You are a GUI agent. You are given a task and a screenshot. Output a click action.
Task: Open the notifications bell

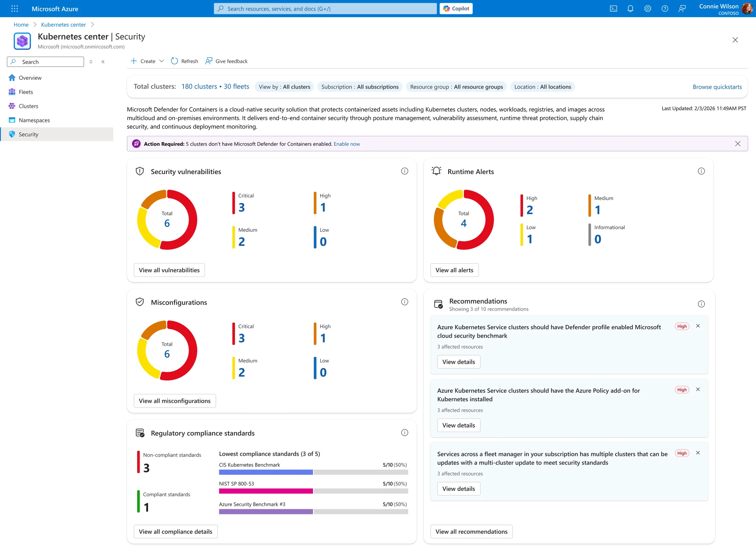point(630,9)
